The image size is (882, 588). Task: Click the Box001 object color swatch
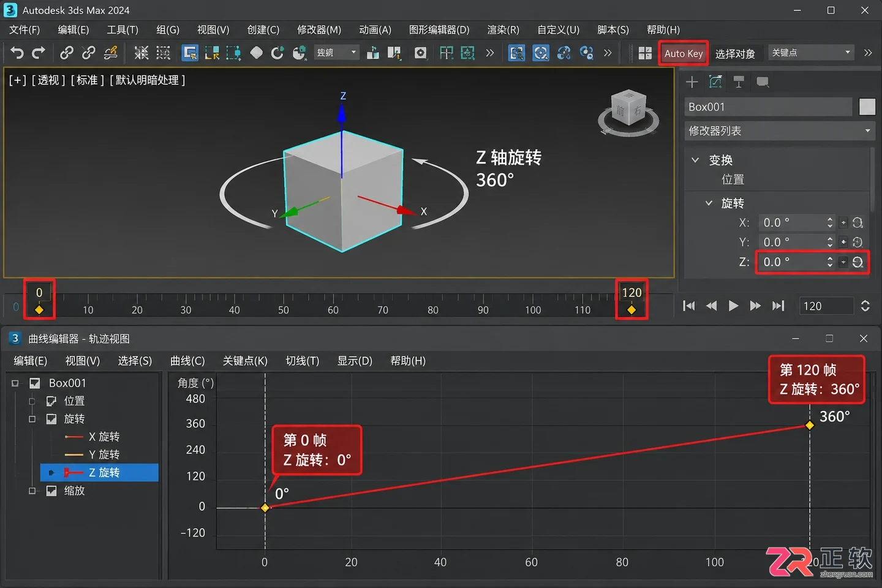pos(867,107)
